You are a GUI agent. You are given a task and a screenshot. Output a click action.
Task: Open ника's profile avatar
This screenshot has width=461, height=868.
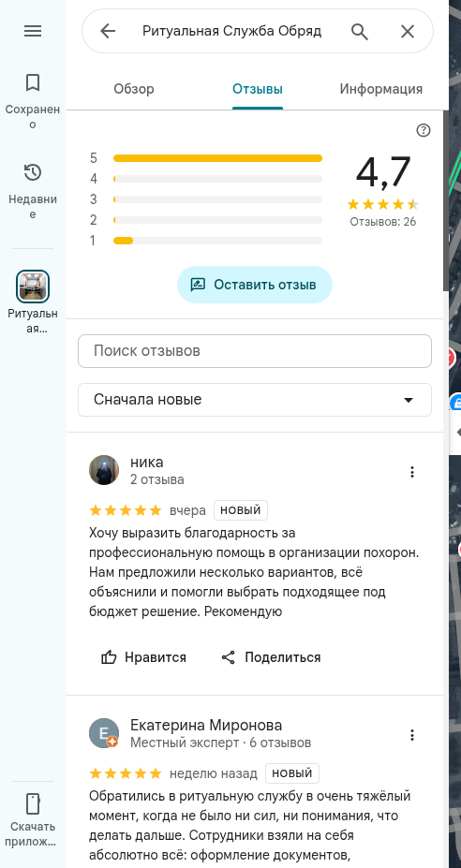[104, 470]
